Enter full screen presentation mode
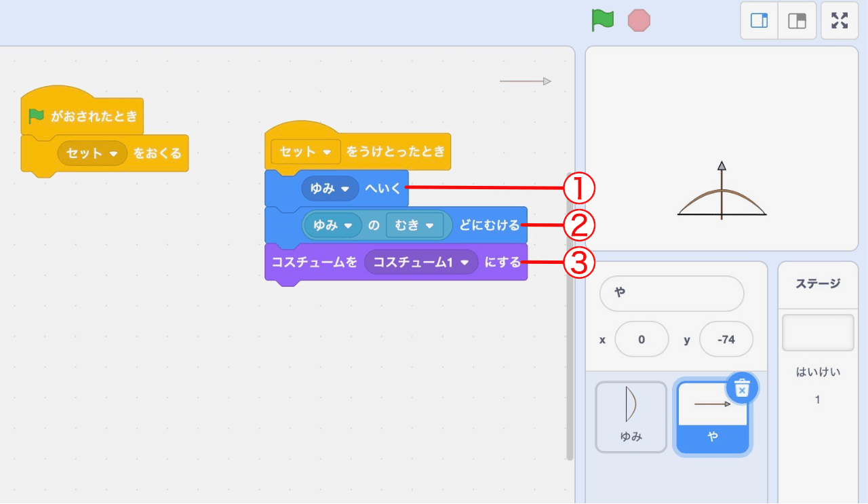This screenshot has height=504, width=868. tap(839, 20)
